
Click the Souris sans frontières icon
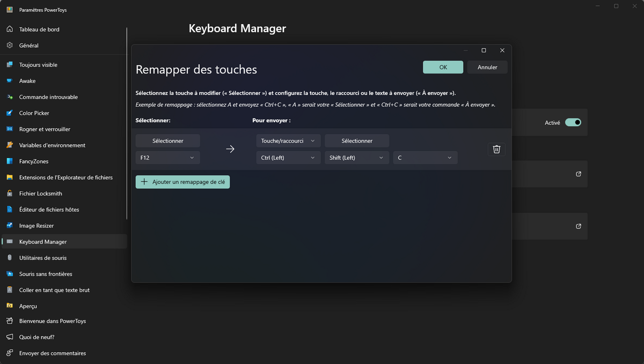tap(10, 274)
